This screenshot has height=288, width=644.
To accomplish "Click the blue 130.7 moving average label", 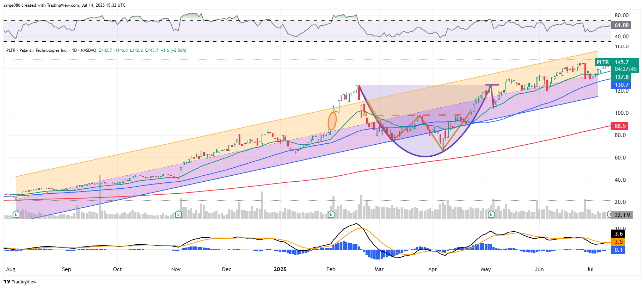I will click(621, 84).
